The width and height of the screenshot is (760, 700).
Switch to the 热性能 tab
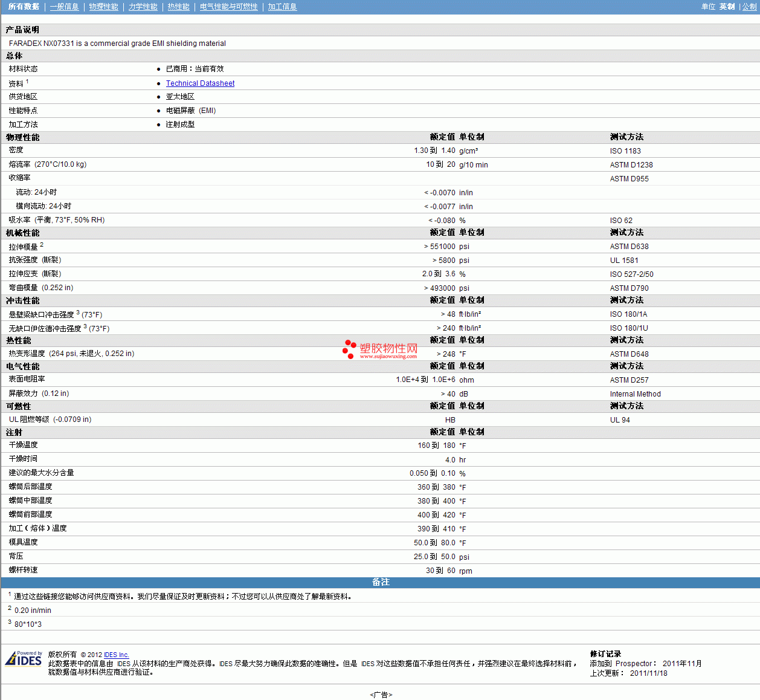pyautogui.click(x=178, y=7)
